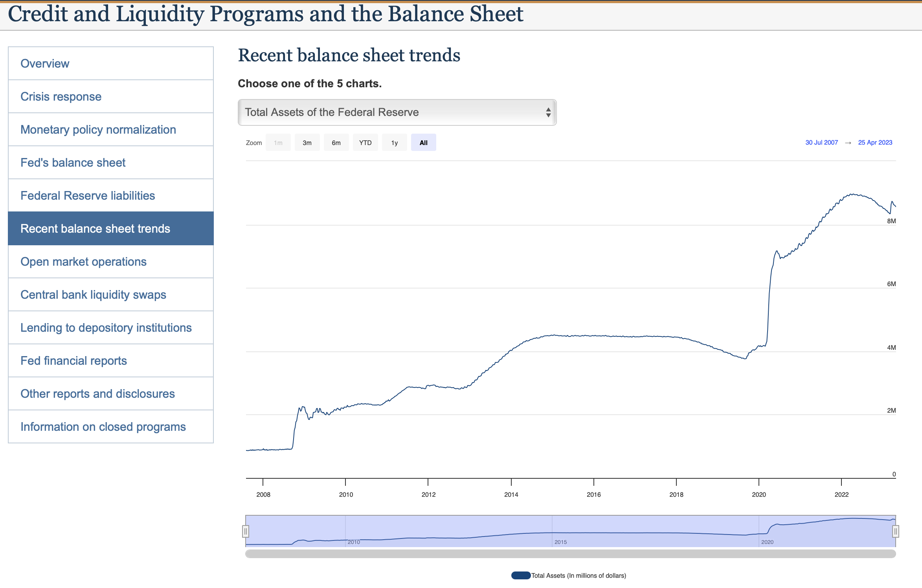Image resolution: width=922 pixels, height=588 pixels.
Task: Open Monetary policy normalization section
Action: 98,129
